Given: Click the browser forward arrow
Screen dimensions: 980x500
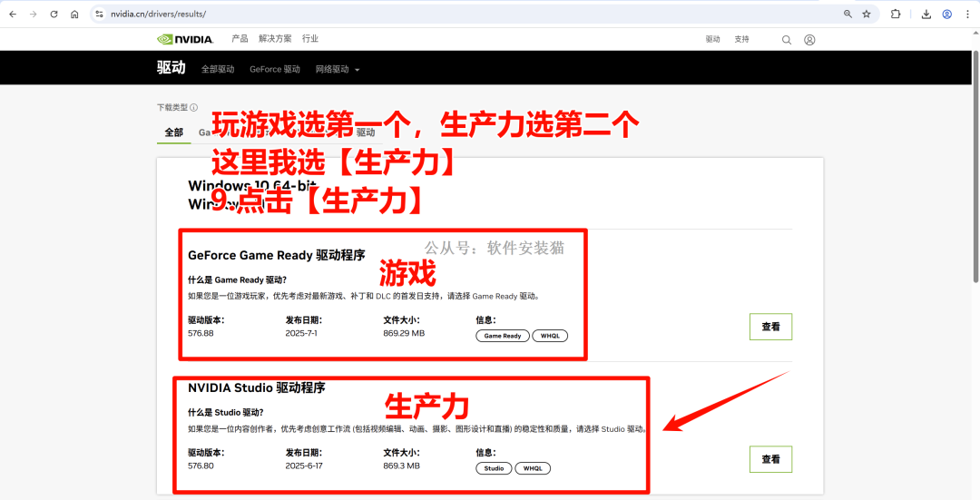Looking at the screenshot, I should pyautogui.click(x=34, y=14).
